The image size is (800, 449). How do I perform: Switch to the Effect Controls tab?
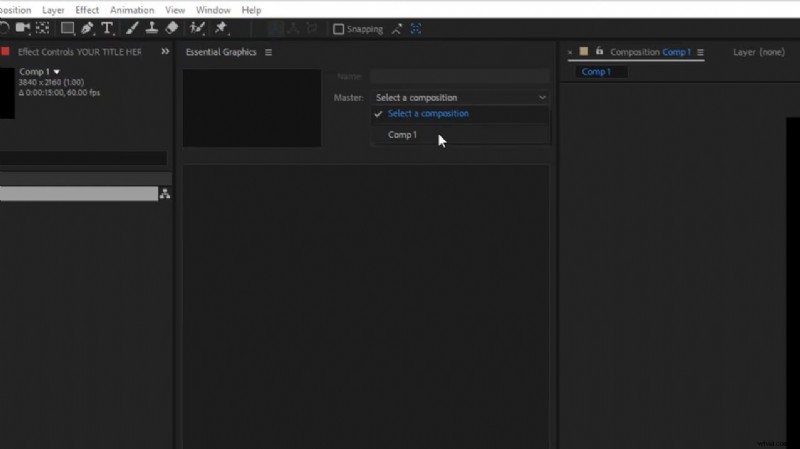(x=80, y=52)
